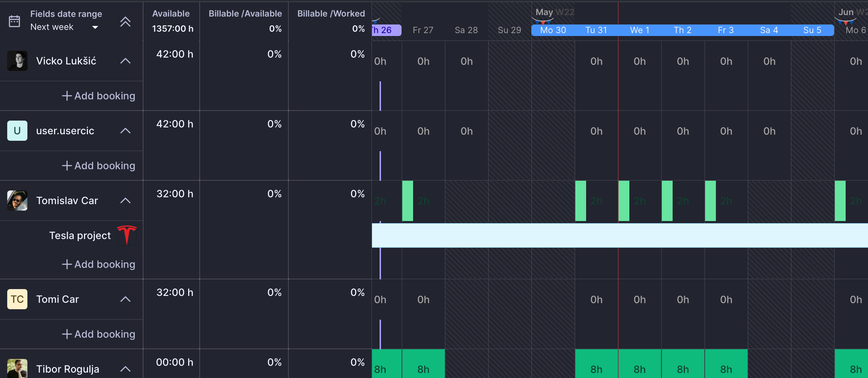
Task: Collapse Tomislav Car's row
Action: pyautogui.click(x=125, y=201)
